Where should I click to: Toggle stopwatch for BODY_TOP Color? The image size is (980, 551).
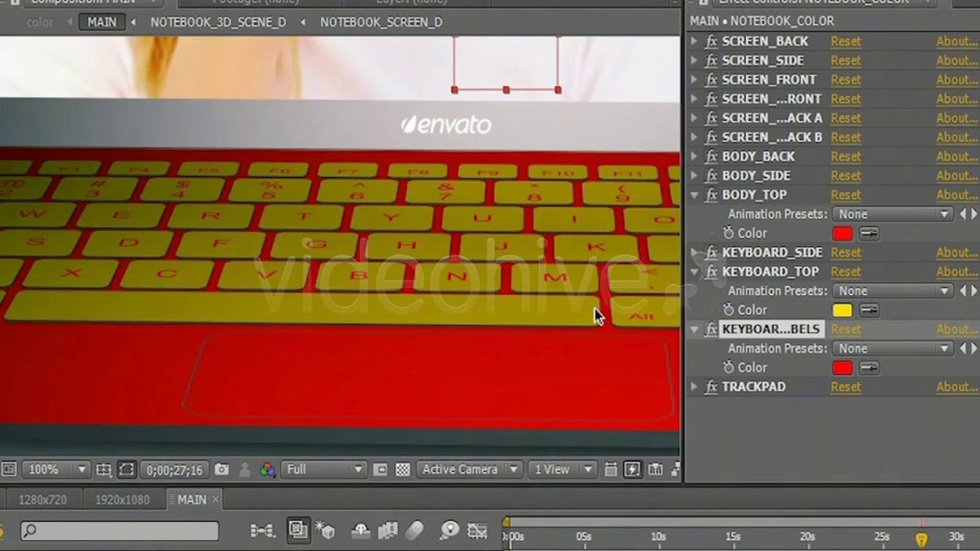pos(729,233)
